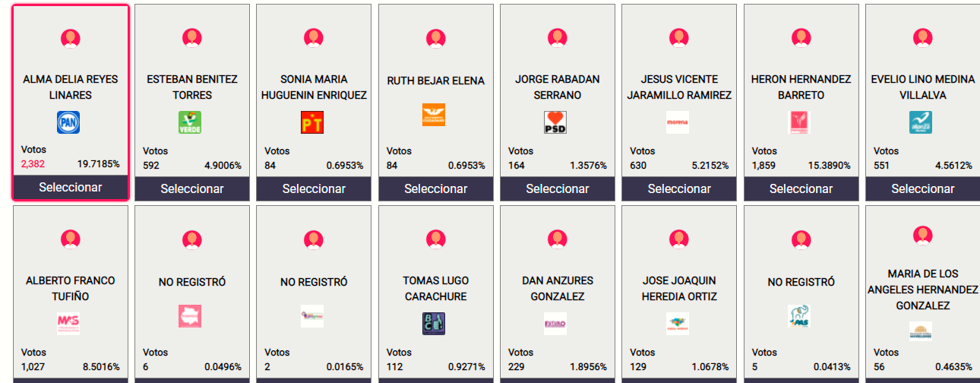This screenshot has width=980, height=383.
Task: Choose Seleccionar for Jorge Rabadan Serrano
Action: pos(558,189)
